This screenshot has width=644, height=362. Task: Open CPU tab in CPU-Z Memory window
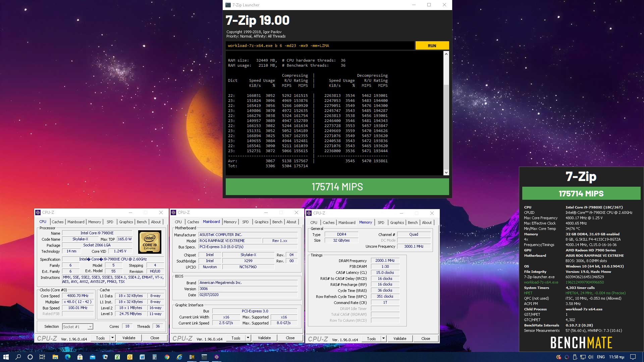[x=314, y=223]
